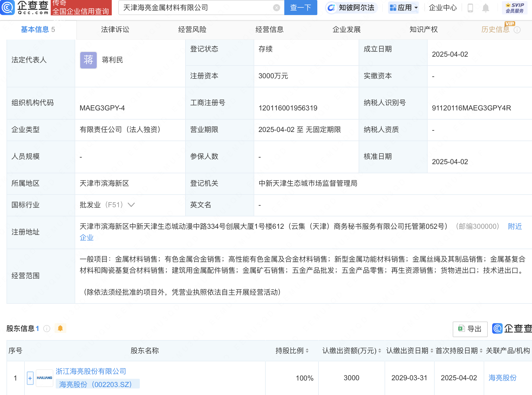Switch to 企业发展 tab
532x395 pixels.
(347, 30)
